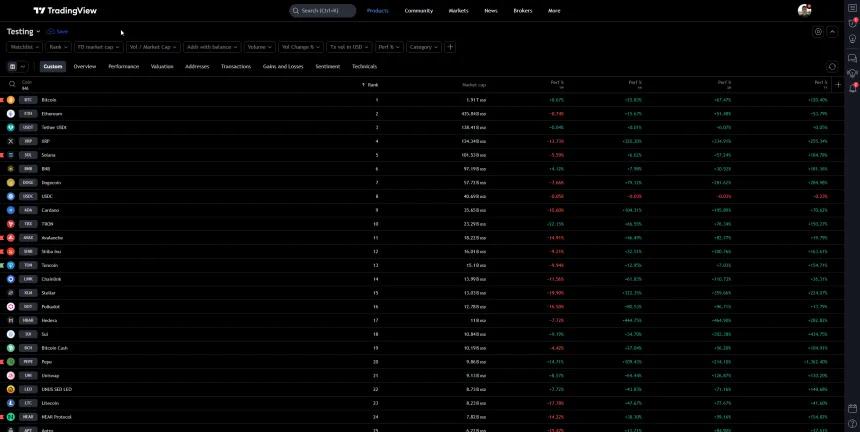This screenshot has width=860, height=432.
Task: Click the Tether USDt coin logo
Action: tap(11, 127)
